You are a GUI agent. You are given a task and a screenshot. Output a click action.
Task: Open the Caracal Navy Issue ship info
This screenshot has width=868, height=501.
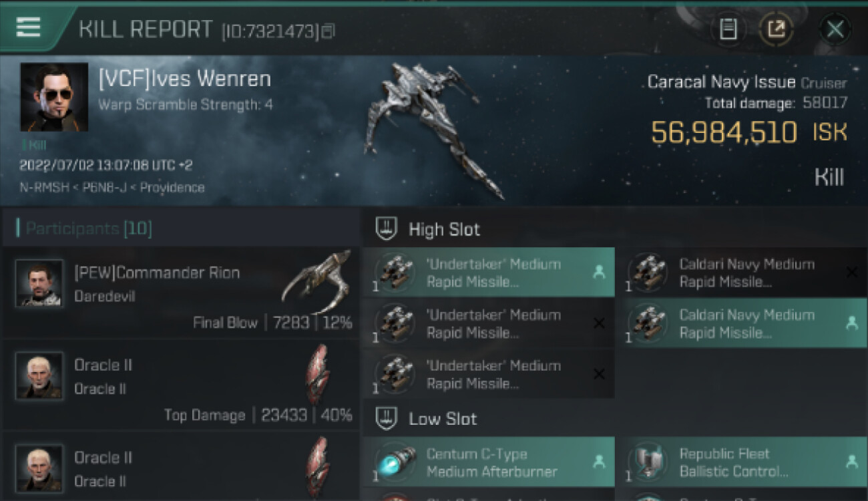coord(721,82)
